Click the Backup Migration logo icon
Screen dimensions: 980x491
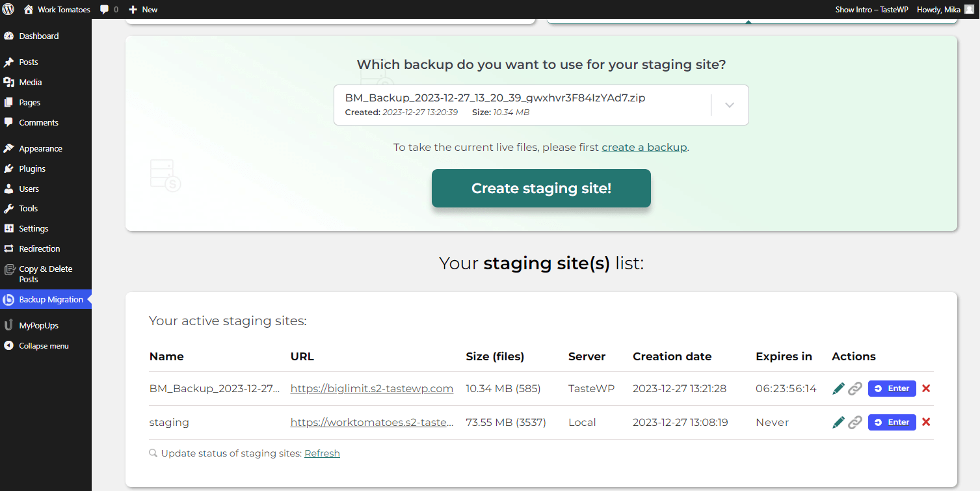(8, 300)
